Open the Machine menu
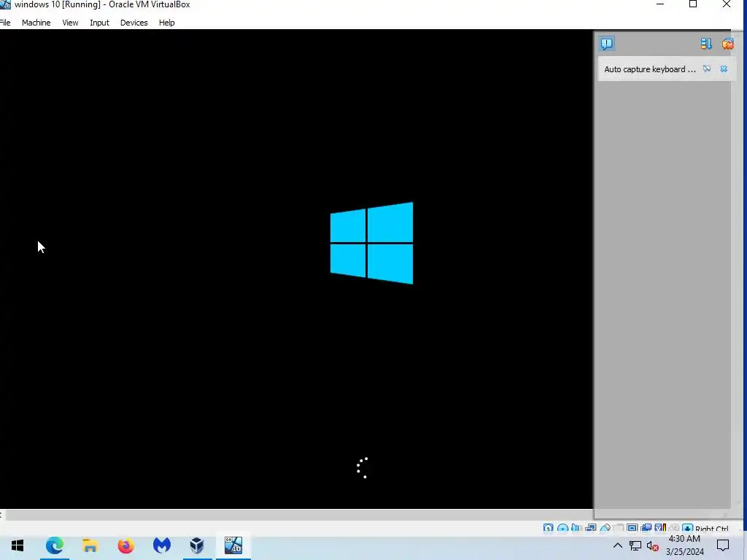 36,23
